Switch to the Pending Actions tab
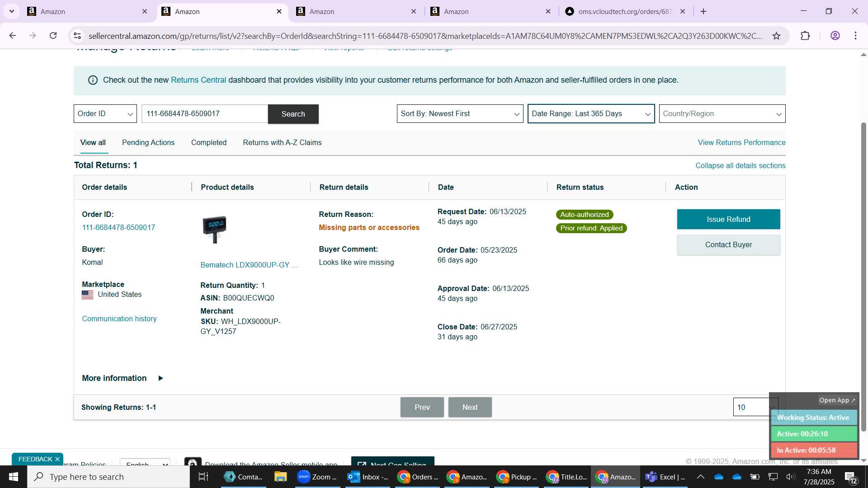Image resolution: width=868 pixels, height=488 pixels. [148, 142]
